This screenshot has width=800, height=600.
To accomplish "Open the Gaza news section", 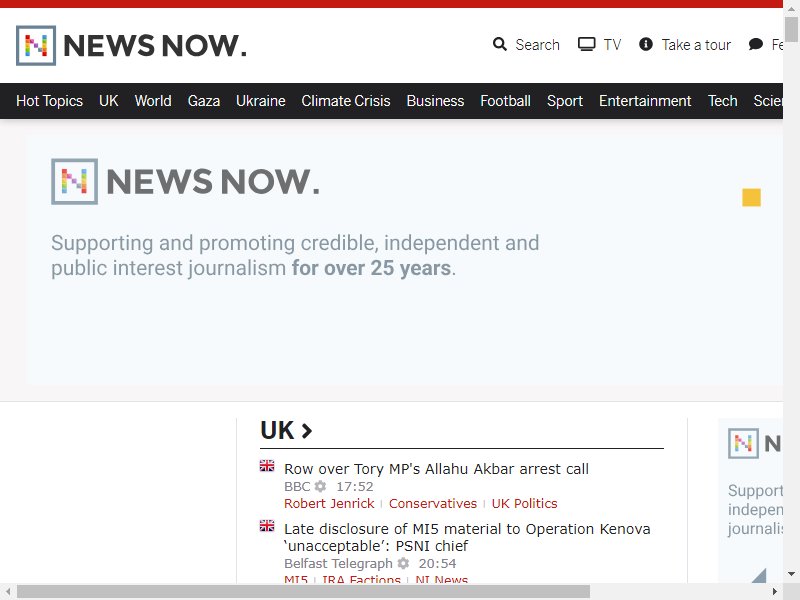I will 204,101.
